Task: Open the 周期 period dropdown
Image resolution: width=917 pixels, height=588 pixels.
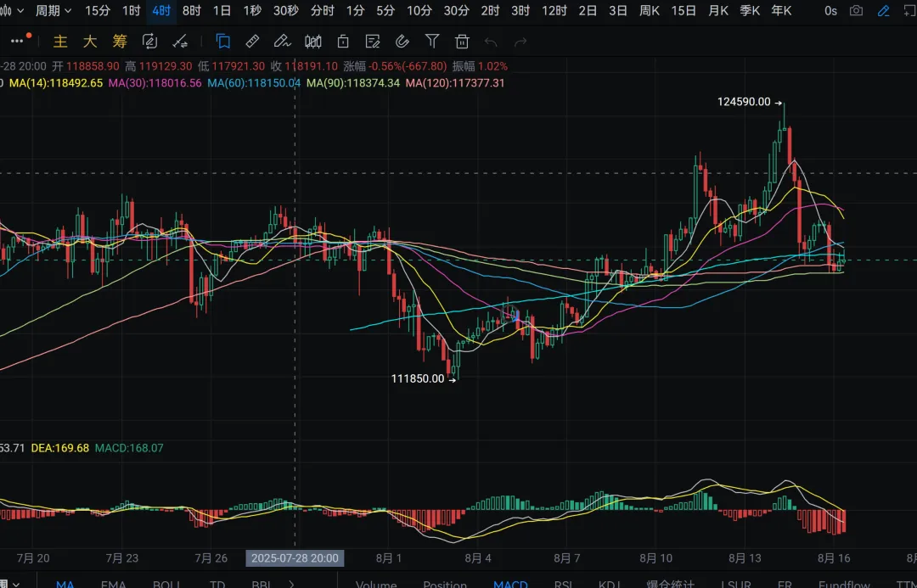Action: point(53,10)
